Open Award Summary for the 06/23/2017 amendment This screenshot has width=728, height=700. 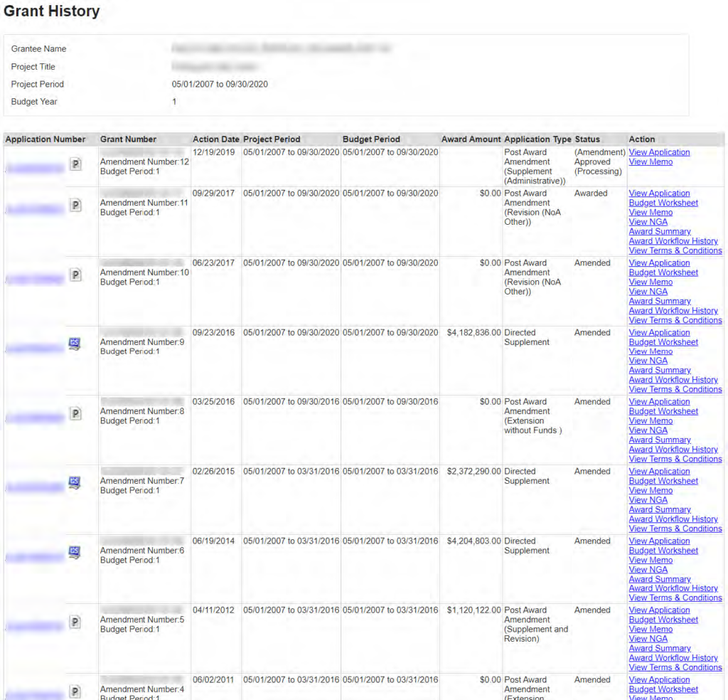[659, 301]
